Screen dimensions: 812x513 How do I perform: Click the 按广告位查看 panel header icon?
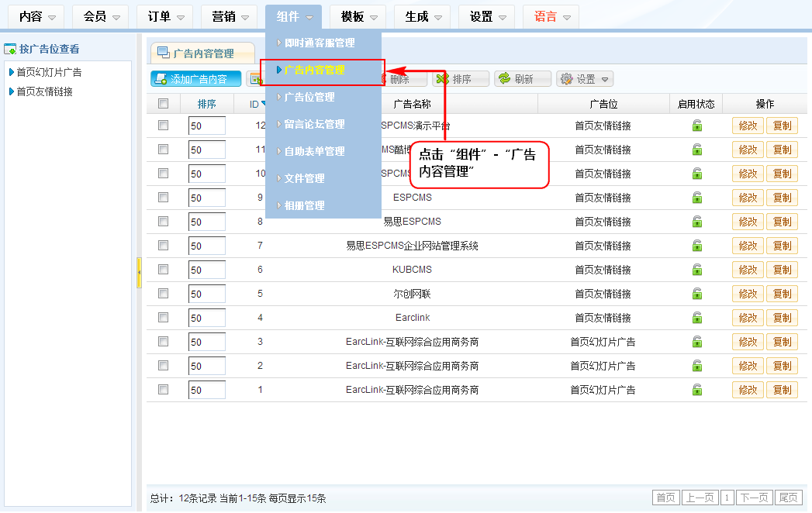10,49
